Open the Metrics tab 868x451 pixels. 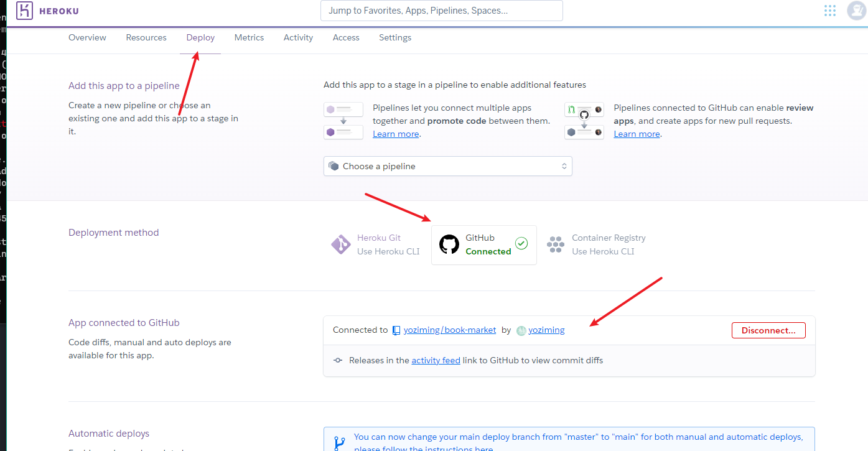point(249,37)
